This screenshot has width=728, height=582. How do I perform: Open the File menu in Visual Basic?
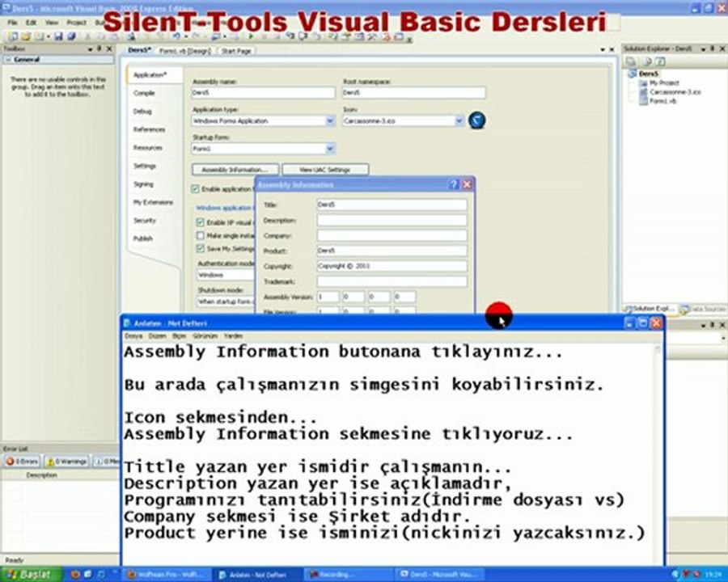pos(12,23)
